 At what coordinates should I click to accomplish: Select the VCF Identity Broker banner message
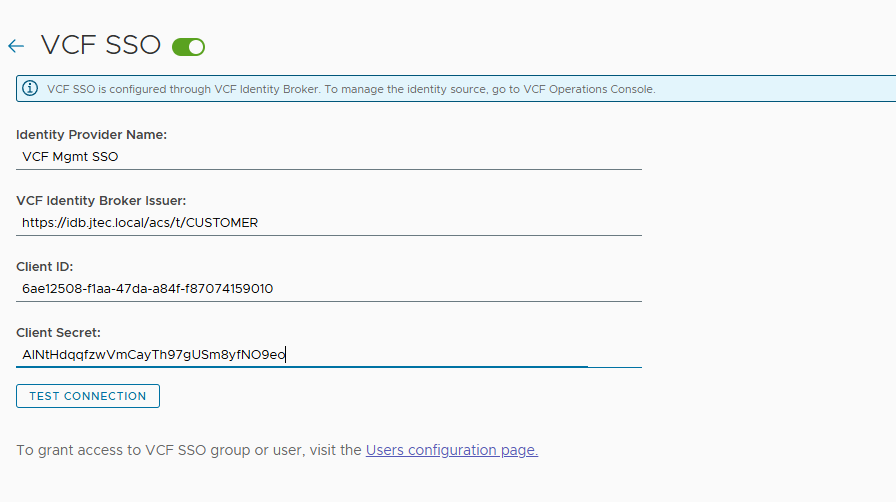pos(351,89)
